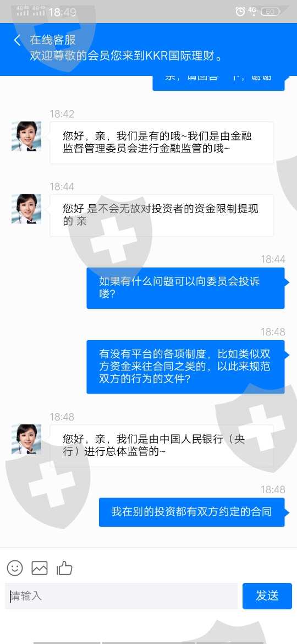Tap agent avatar beside 18:44 message
Image resolution: width=297 pixels, height=644 pixels.
click(x=26, y=209)
